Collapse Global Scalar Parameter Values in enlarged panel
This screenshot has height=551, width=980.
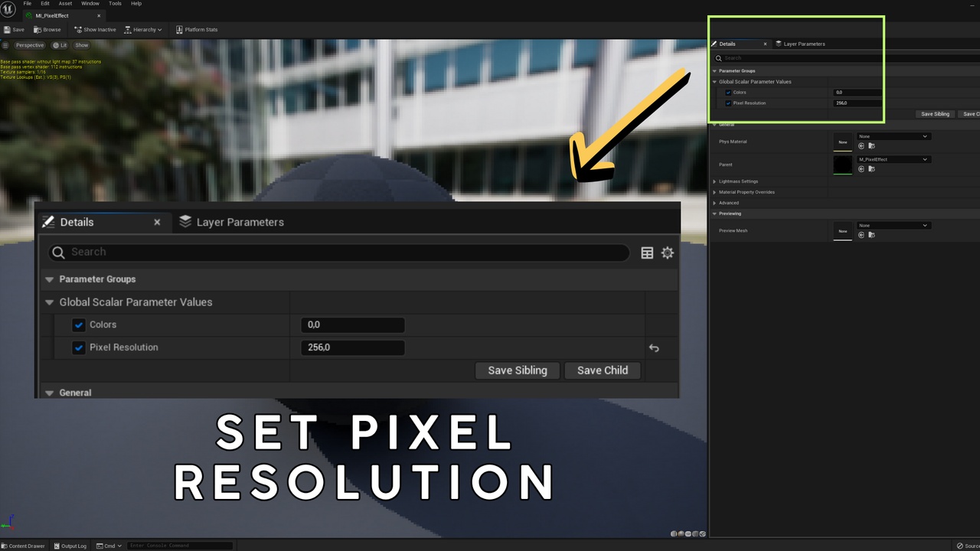click(x=50, y=302)
